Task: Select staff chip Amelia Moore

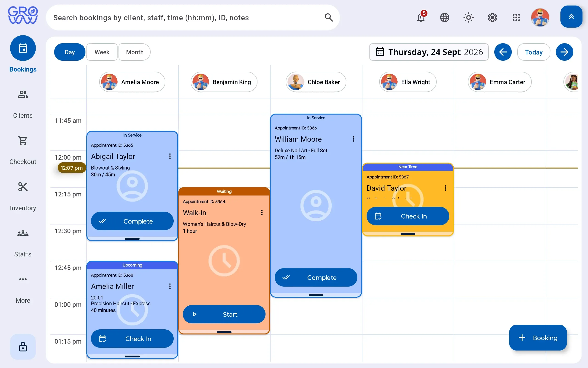Action: pyautogui.click(x=132, y=82)
